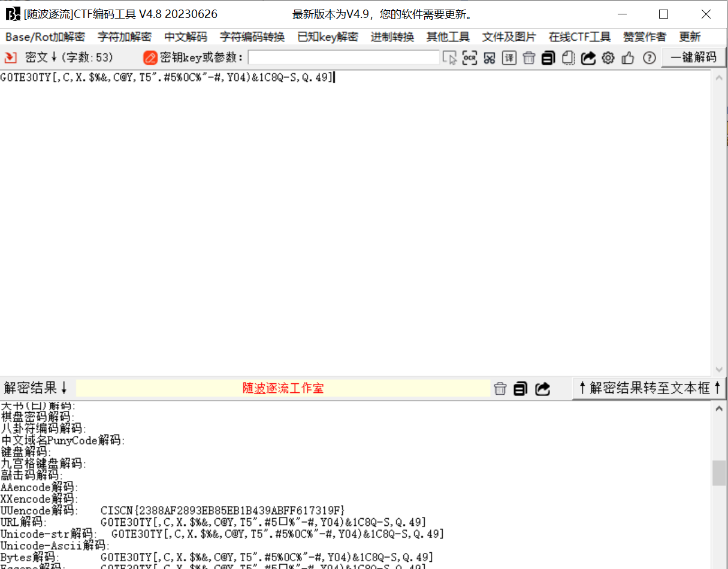Clear results with the lower trash icon
Screen dimensions: 728x569
point(500,389)
